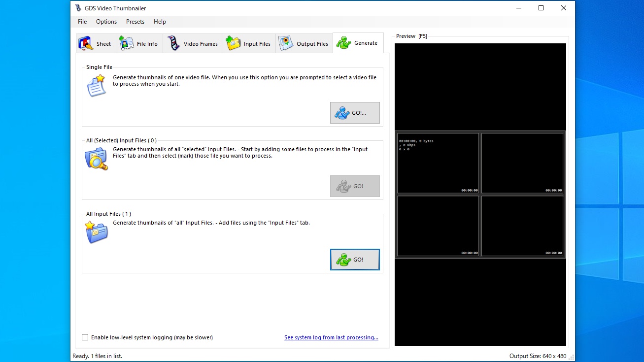
Task: Click the disabled GO! button for selected input files
Action: pyautogui.click(x=355, y=186)
